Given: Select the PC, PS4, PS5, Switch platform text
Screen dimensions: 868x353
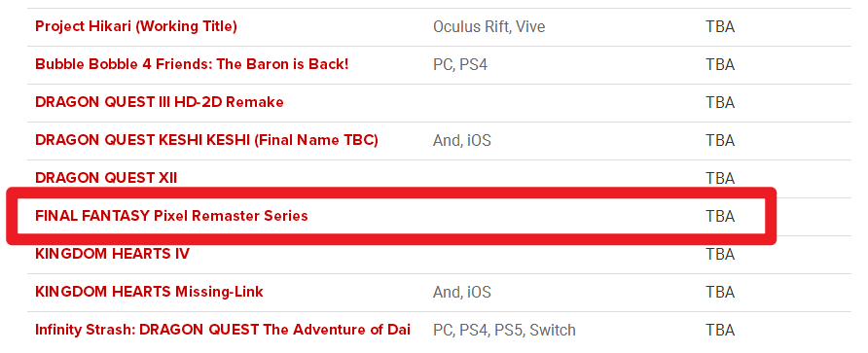Looking at the screenshot, I should [504, 331].
